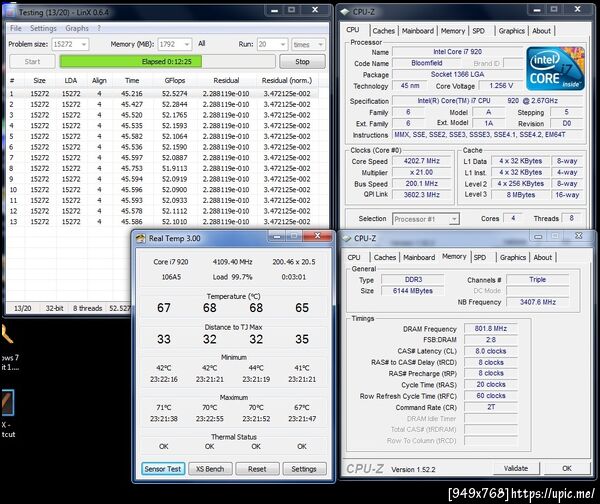Screen dimensions: 600x504
Task: Open the ? help menu in LinX
Action: (x=99, y=28)
